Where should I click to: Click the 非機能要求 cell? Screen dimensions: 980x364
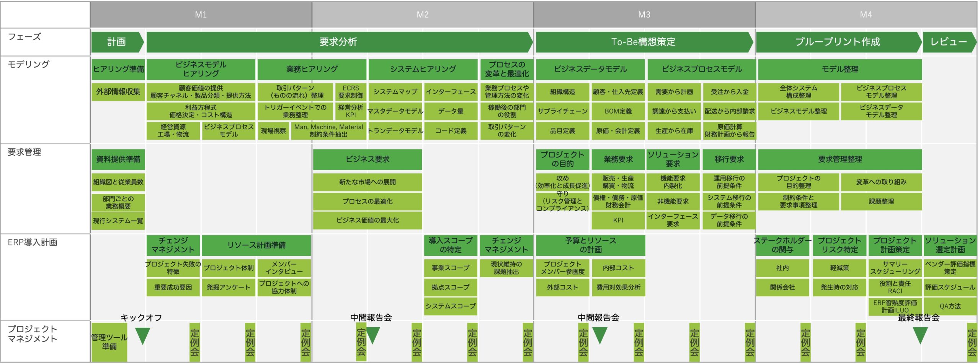(x=673, y=201)
